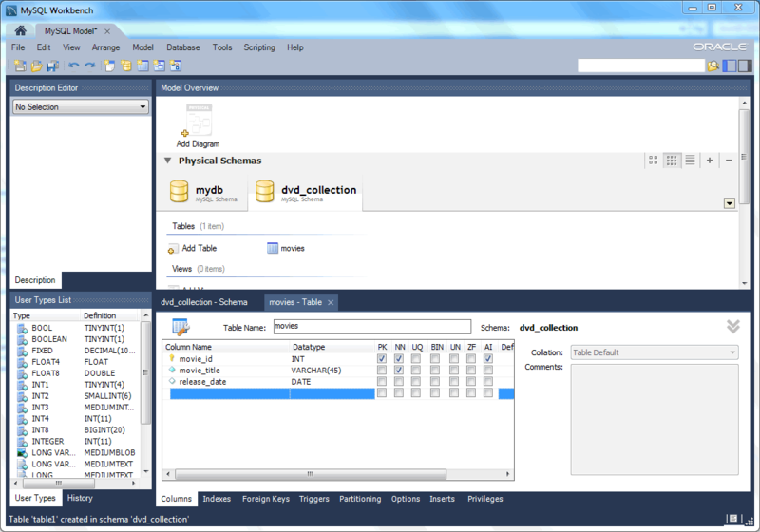Click the Save model toolbar icon
Viewport: 760px width, 532px height.
[52, 66]
